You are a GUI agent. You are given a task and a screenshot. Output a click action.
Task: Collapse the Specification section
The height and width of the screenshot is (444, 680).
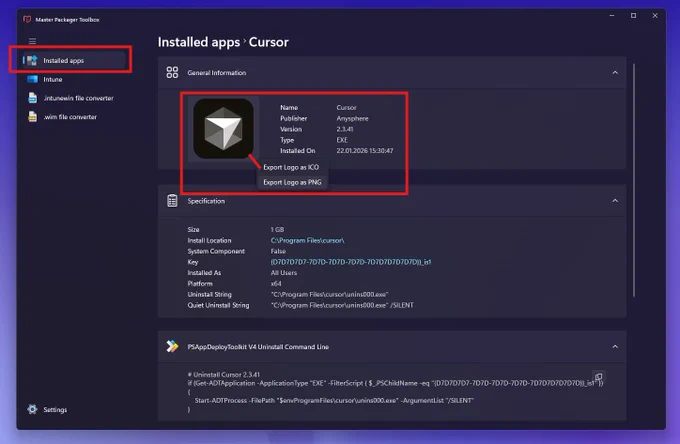point(615,200)
